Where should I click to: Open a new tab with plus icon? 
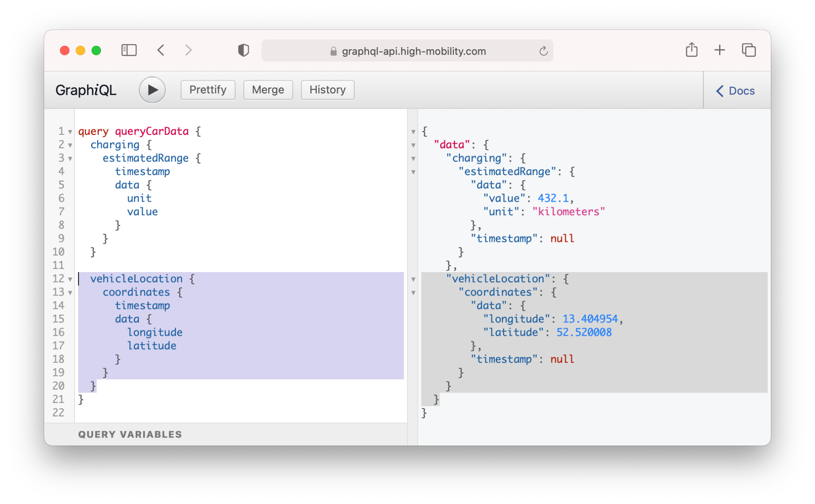(719, 50)
